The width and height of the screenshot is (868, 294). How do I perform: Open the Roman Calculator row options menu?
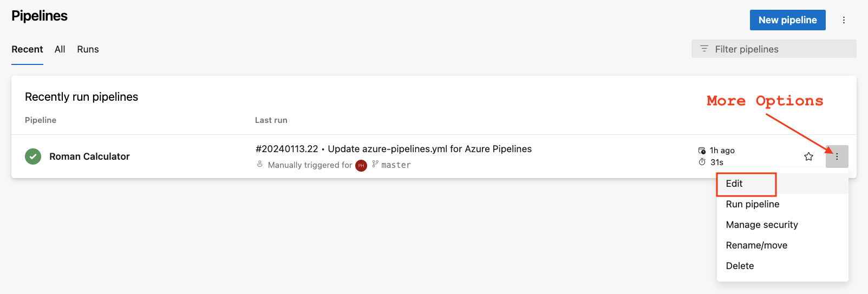(837, 156)
